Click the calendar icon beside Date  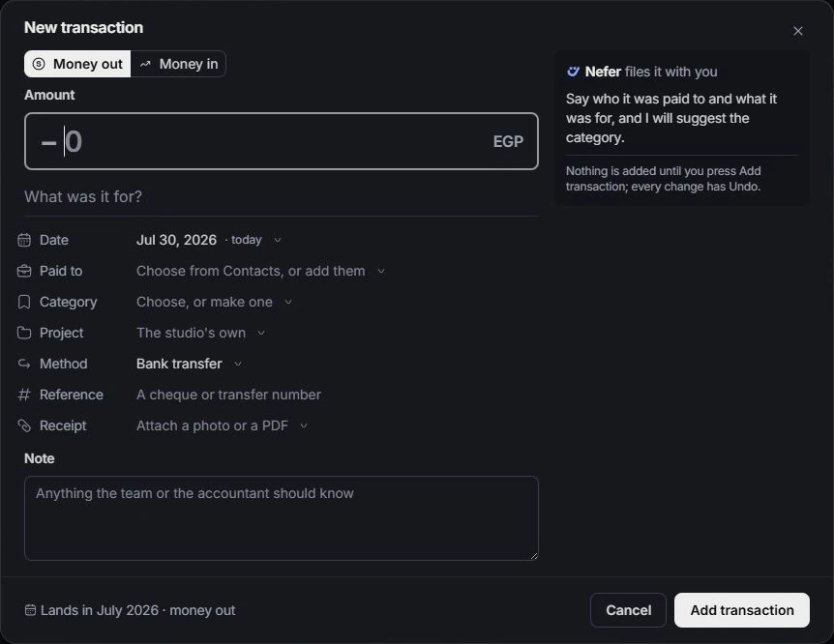[24, 240]
